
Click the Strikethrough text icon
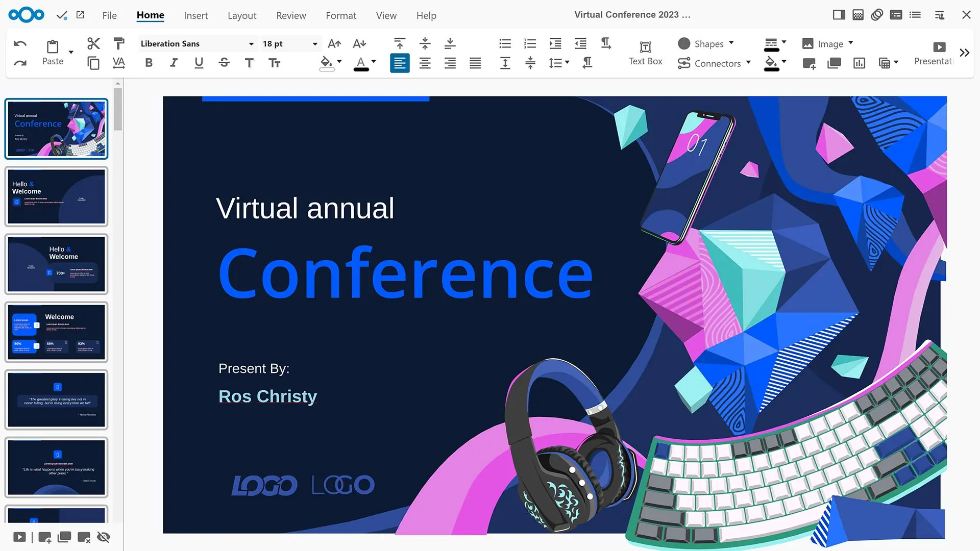click(x=224, y=63)
